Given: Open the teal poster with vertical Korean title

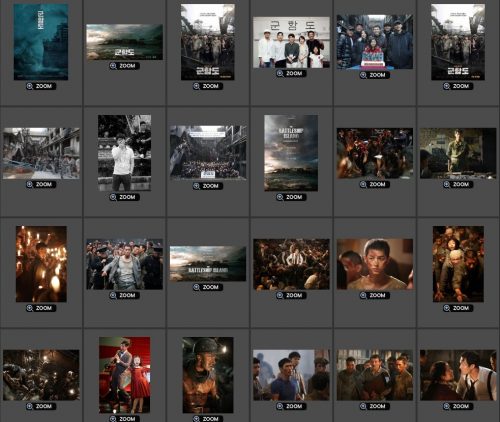Looking at the screenshot, I should pos(41,42).
